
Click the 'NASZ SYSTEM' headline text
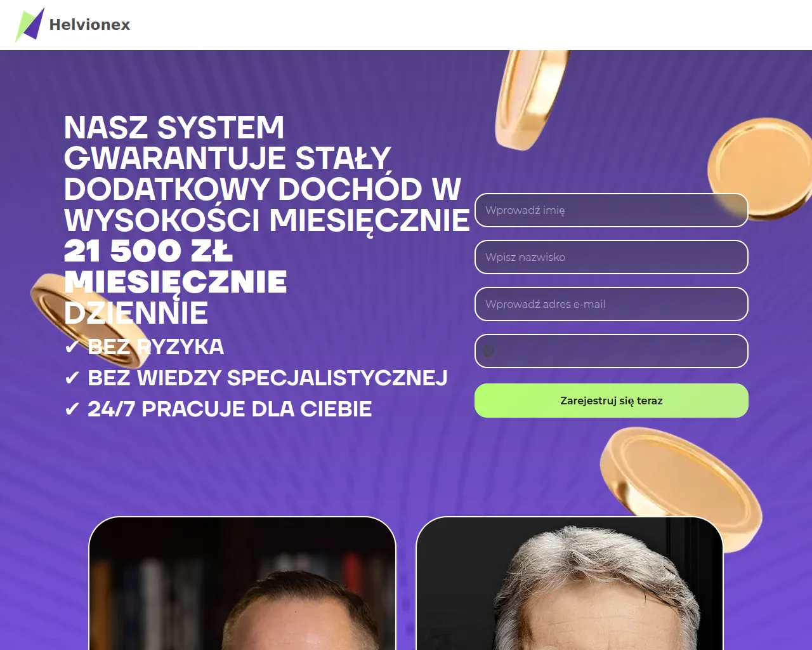click(x=174, y=128)
